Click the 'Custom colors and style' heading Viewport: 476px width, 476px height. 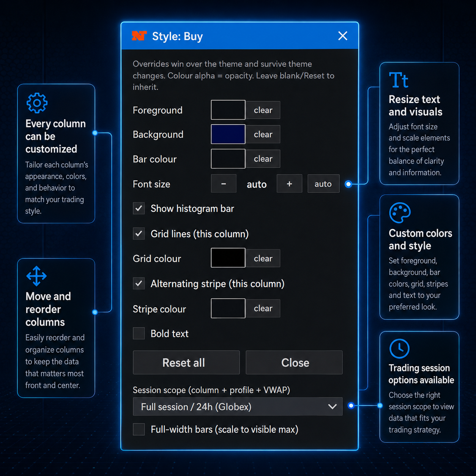(x=420, y=240)
